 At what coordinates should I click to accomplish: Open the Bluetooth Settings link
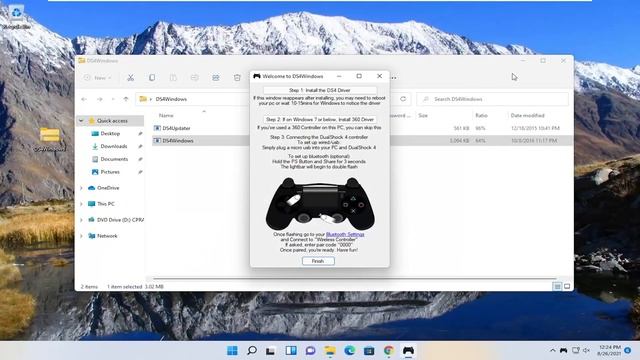pos(345,234)
